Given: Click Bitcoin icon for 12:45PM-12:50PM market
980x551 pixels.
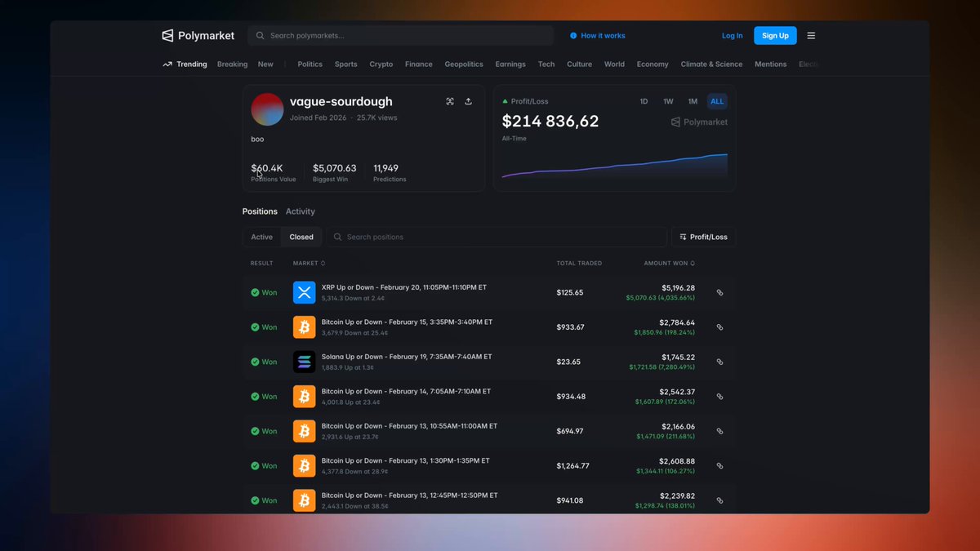Looking at the screenshot, I should (x=304, y=500).
